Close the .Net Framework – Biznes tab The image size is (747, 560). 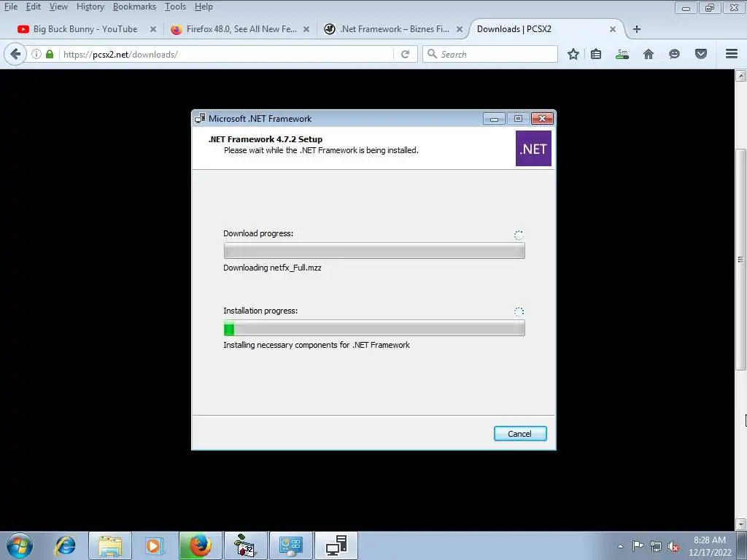460,29
